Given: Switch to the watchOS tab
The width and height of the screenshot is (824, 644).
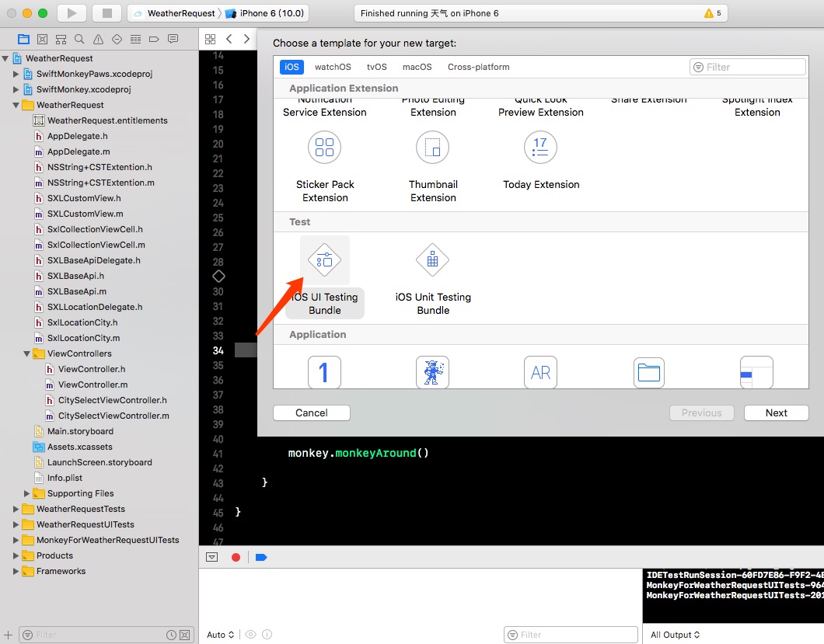Looking at the screenshot, I should 333,67.
